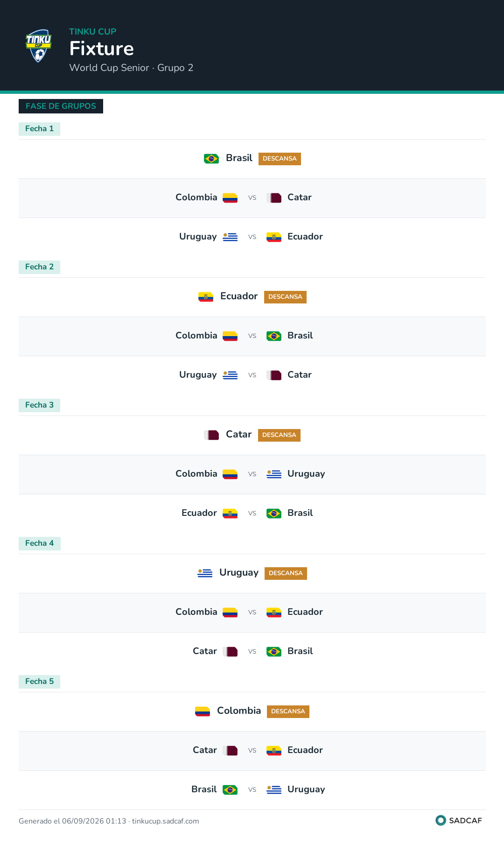Click Brasil's flag in the Fecha 5 match versus Uruguay

(230, 790)
